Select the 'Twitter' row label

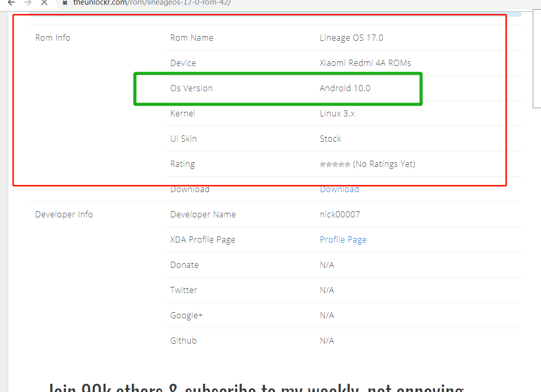[x=184, y=290]
